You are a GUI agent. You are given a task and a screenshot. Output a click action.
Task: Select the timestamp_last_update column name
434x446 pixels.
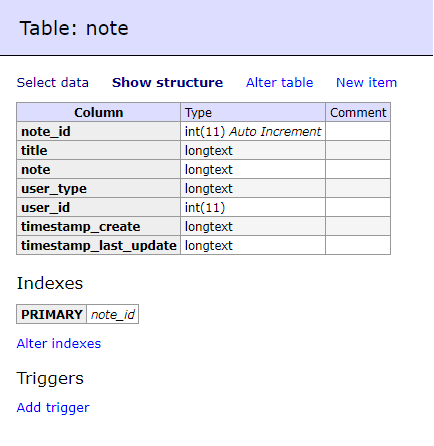[98, 245]
